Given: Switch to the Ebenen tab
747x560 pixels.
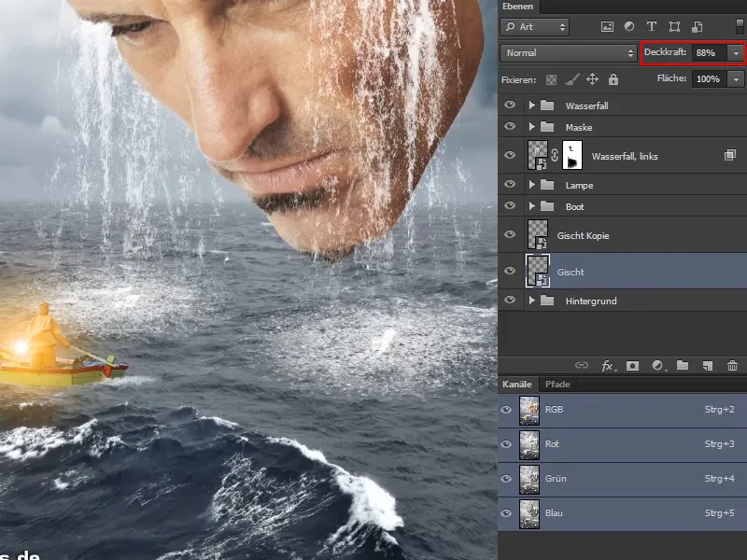Looking at the screenshot, I should pyautogui.click(x=518, y=7).
